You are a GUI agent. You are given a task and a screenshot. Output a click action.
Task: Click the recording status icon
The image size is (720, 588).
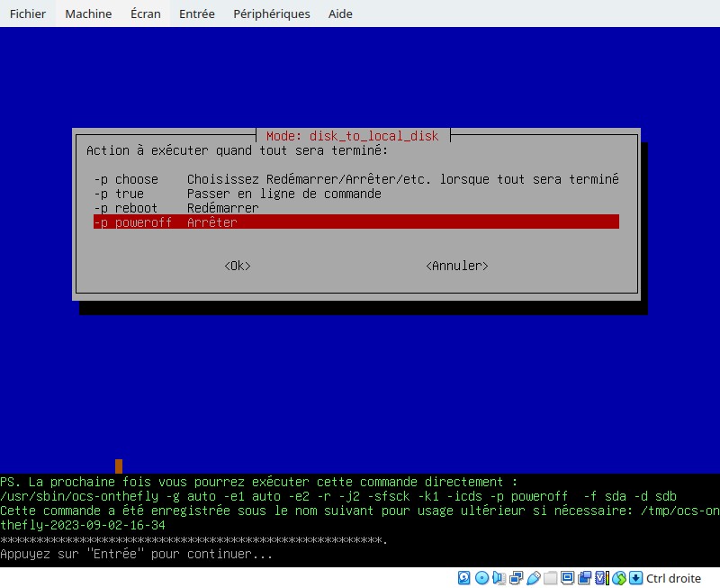[x=584, y=578]
